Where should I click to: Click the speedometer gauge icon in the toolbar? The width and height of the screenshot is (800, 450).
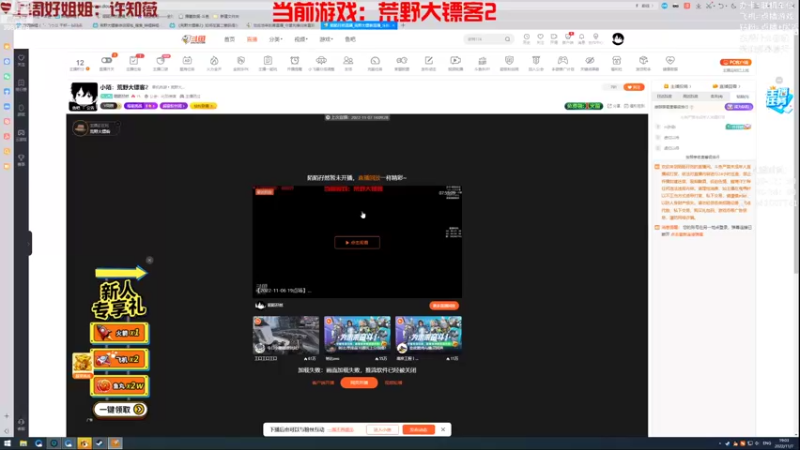tap(375, 61)
